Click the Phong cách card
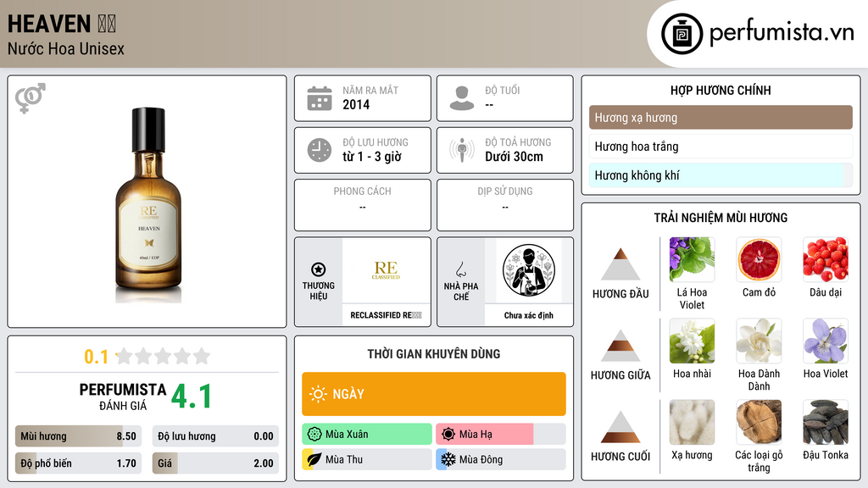 pyautogui.click(x=363, y=205)
